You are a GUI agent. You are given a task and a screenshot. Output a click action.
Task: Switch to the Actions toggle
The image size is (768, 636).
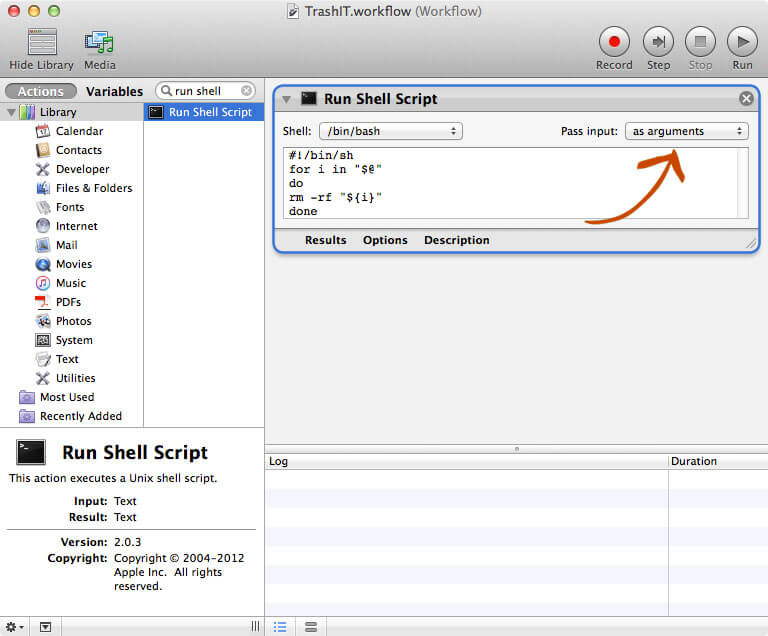41,91
